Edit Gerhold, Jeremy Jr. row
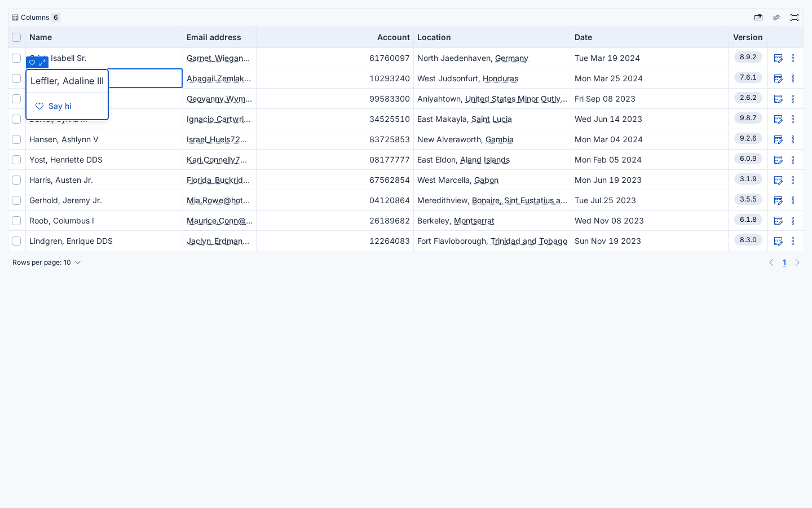 tap(779, 200)
